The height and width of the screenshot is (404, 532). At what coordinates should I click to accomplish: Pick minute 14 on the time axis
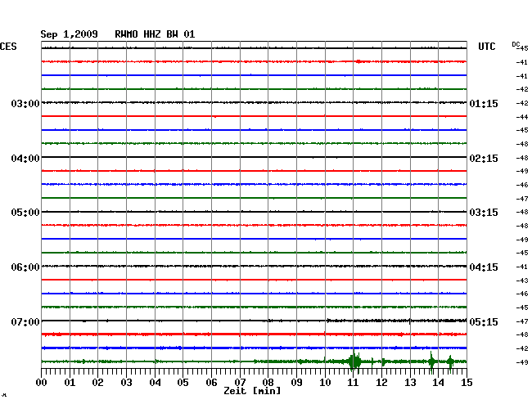click(438, 383)
